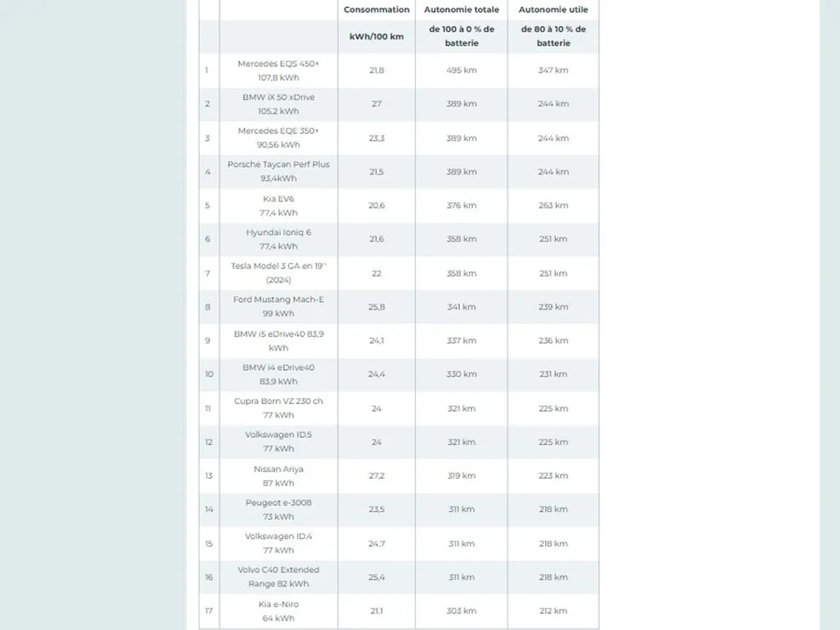Image resolution: width=840 pixels, height=630 pixels.
Task: Click the Ford Mustang Mach-E cell
Action: click(279, 307)
